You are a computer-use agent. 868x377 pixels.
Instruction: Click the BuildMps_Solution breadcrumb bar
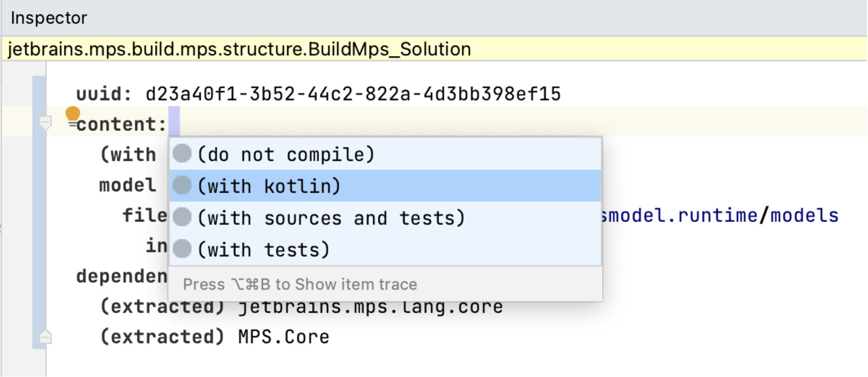pyautogui.click(x=239, y=48)
